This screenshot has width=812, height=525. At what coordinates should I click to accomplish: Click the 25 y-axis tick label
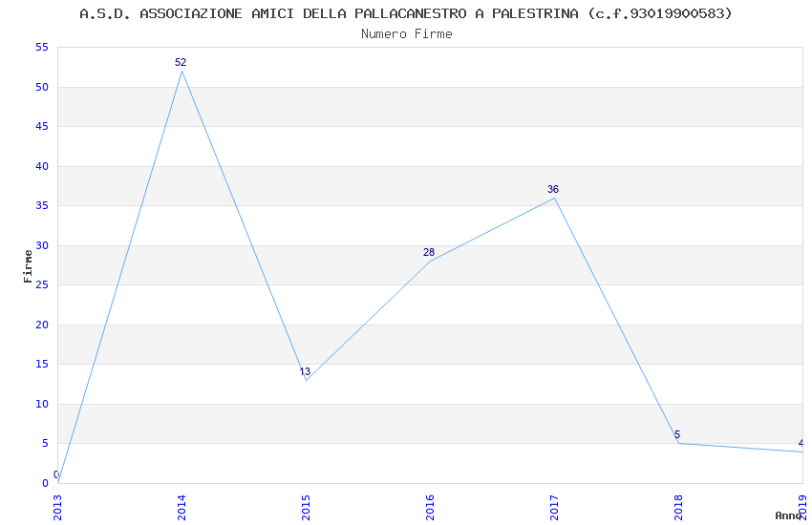(x=40, y=285)
